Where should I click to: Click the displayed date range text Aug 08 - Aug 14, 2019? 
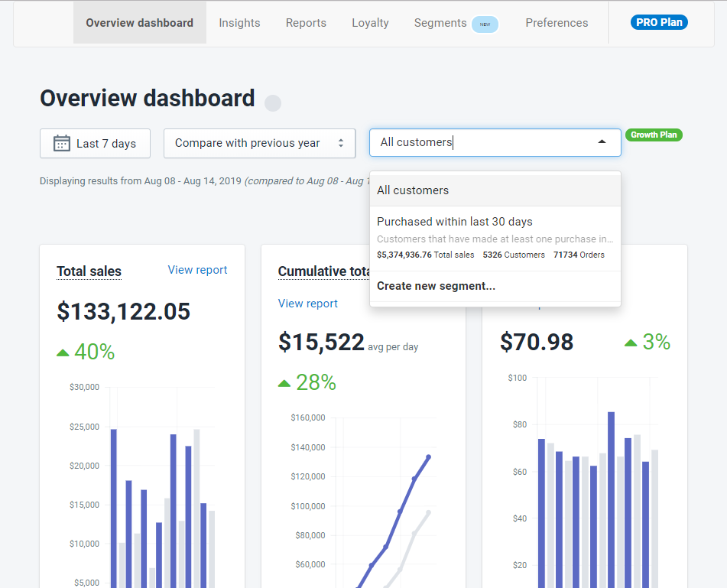193,181
